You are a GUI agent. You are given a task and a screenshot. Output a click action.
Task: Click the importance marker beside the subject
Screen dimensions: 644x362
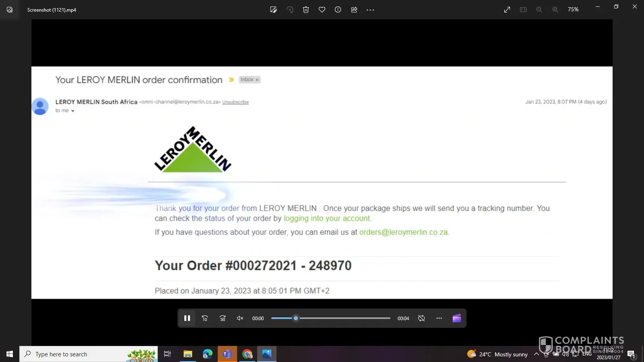tap(231, 80)
